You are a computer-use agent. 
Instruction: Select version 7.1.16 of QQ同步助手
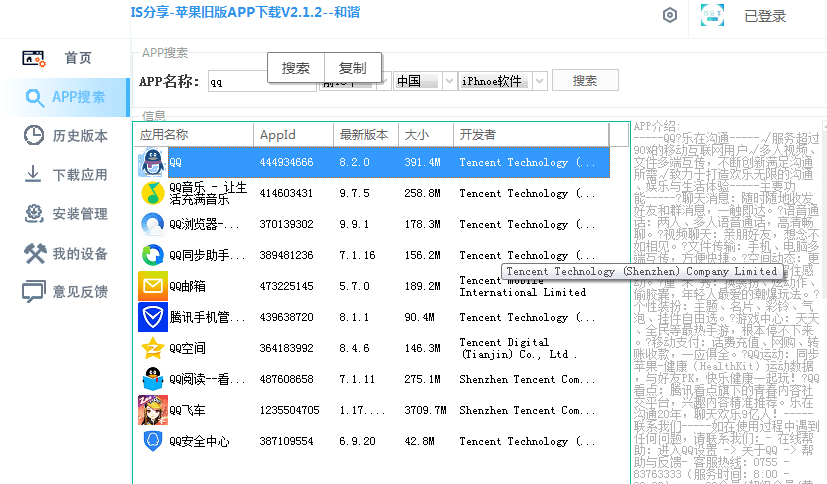click(357, 256)
